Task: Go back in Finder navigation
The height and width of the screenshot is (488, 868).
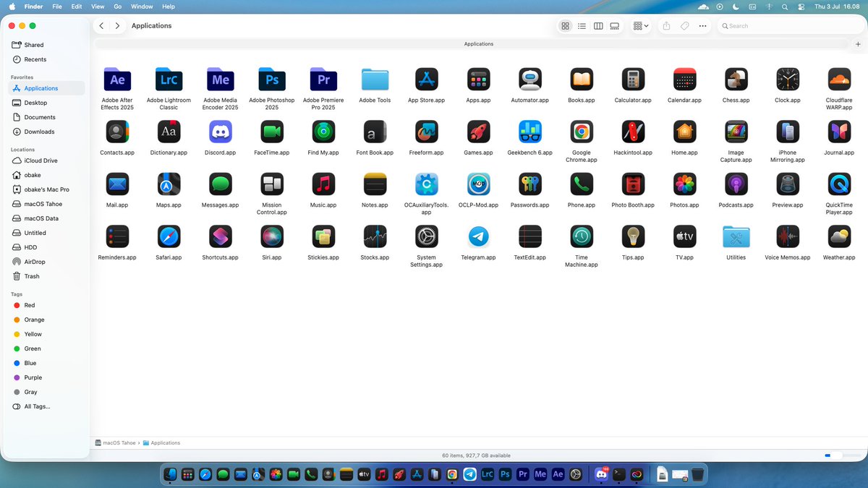Action: (101, 26)
